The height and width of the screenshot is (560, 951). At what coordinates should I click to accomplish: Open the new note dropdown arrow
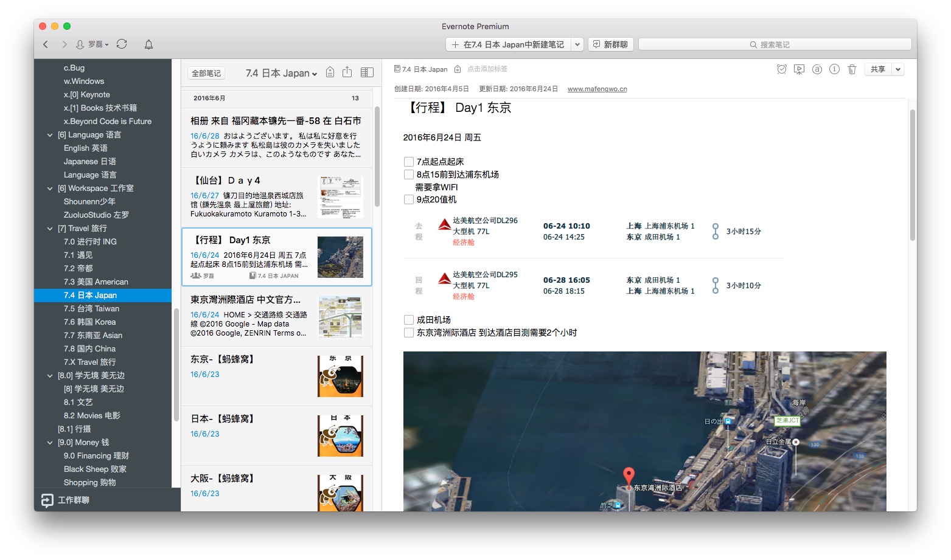click(x=577, y=44)
